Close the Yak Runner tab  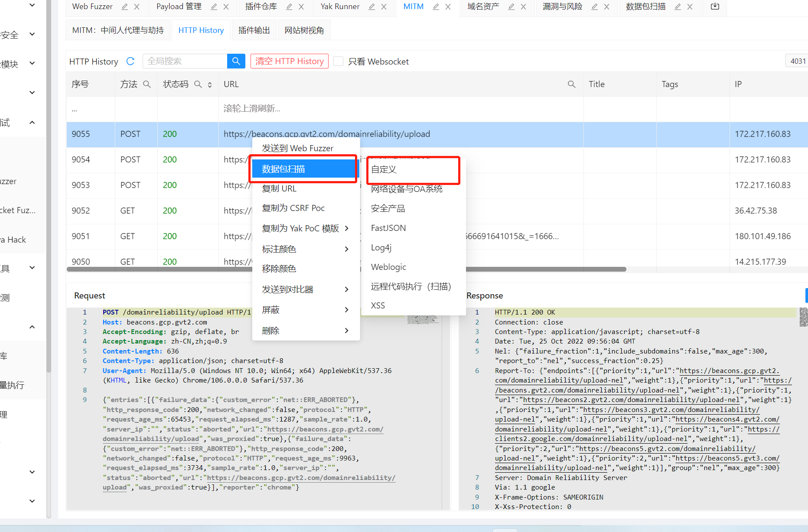pos(384,7)
